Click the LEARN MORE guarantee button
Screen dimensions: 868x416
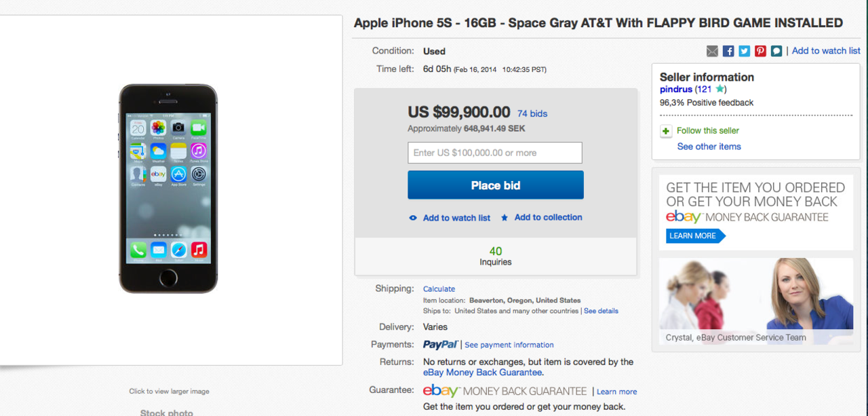pos(693,235)
